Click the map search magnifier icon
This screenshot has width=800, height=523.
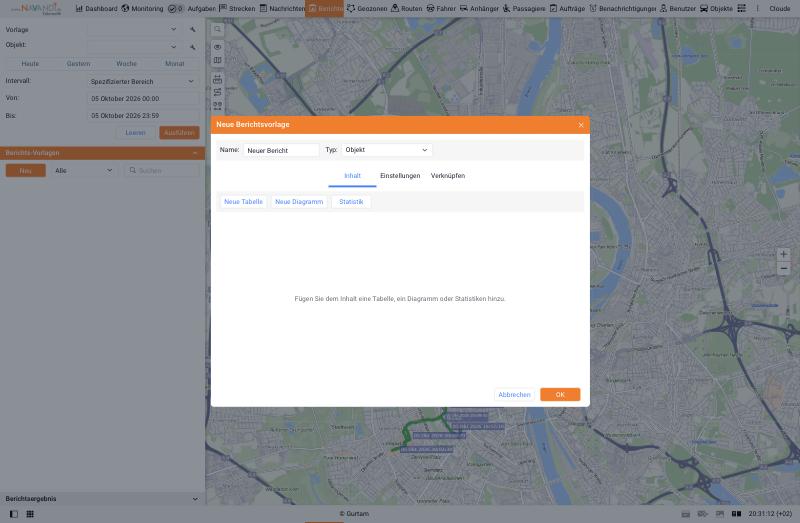[x=218, y=30]
